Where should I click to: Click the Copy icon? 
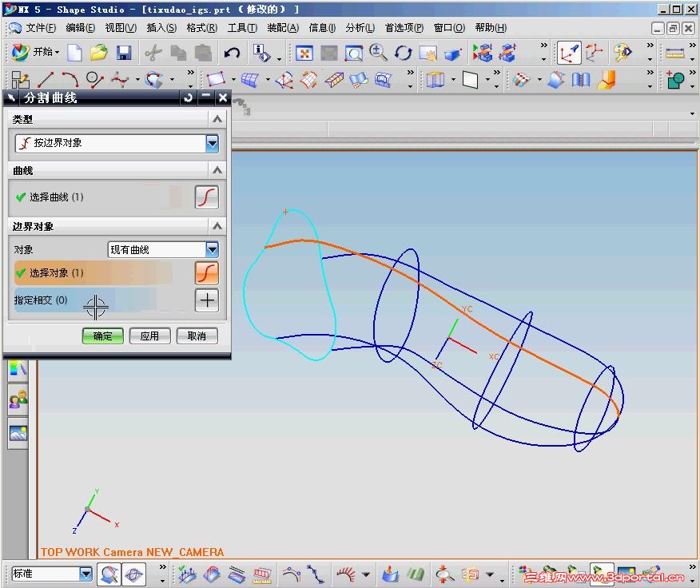coord(178,54)
